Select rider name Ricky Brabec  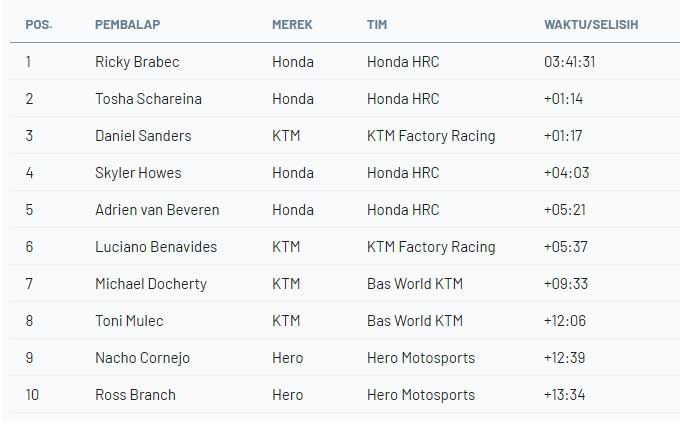click(137, 62)
